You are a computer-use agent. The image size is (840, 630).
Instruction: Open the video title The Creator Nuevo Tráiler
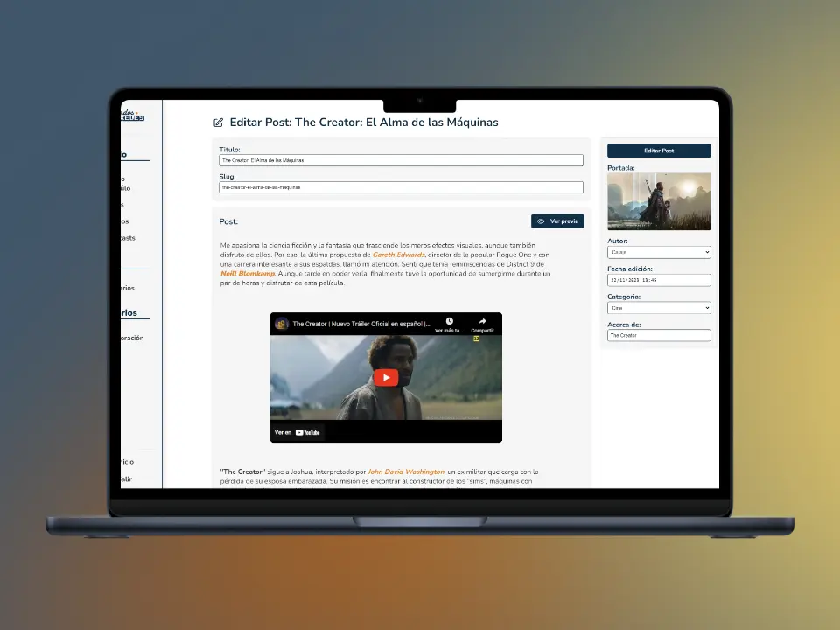coord(361,324)
